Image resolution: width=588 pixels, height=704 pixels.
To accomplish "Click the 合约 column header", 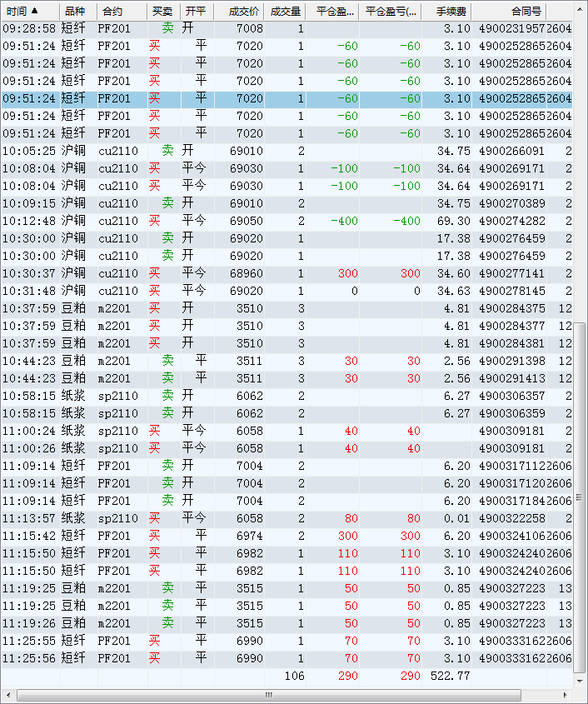I will tap(112, 11).
